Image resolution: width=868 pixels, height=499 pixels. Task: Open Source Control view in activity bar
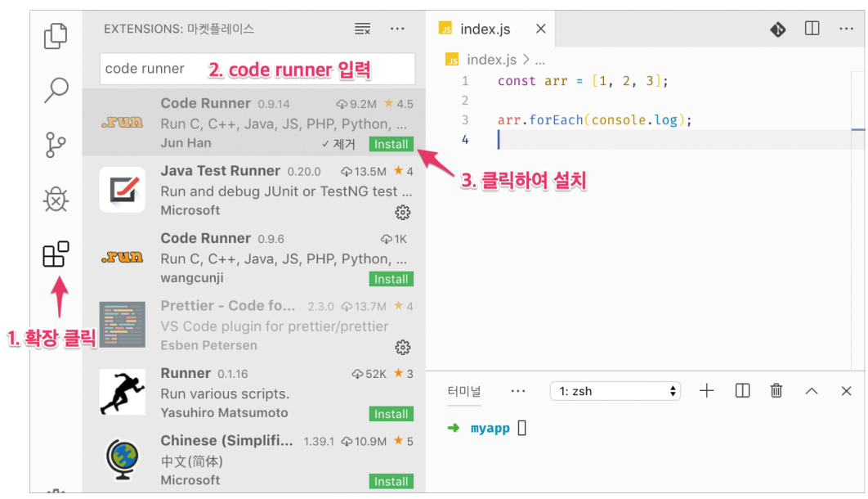click(56, 145)
